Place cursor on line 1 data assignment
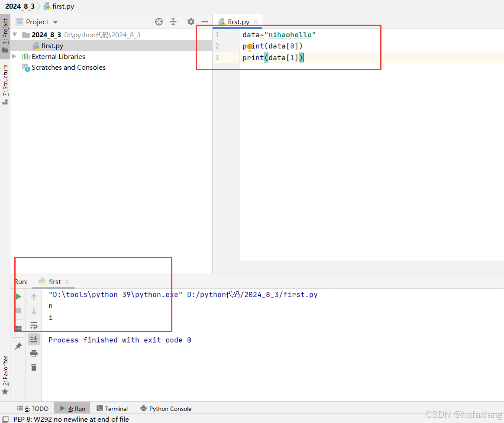Viewport: 504px width, 423px height. [x=279, y=35]
